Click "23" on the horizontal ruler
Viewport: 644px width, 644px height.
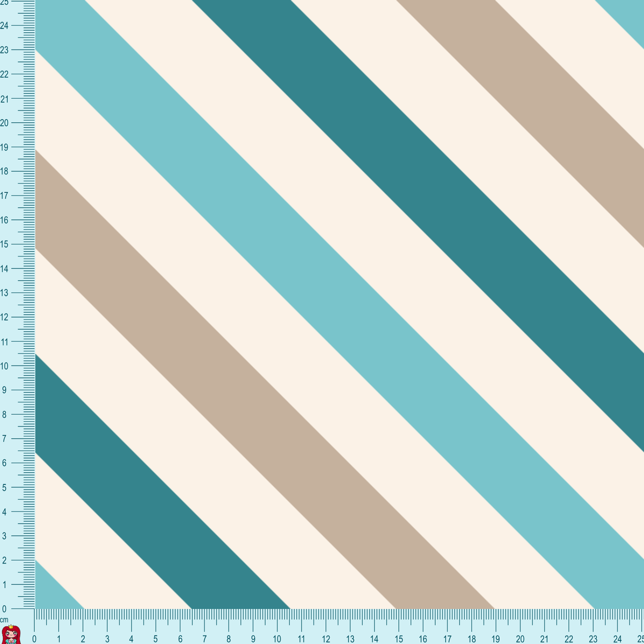(x=593, y=639)
